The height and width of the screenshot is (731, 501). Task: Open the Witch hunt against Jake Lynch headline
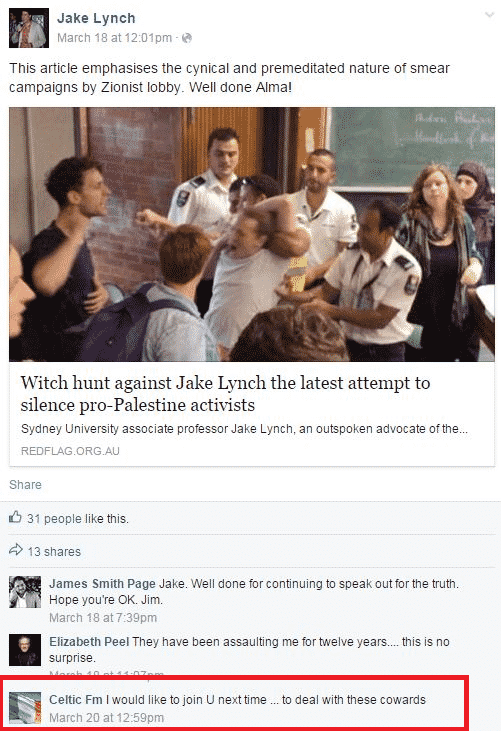[225, 393]
